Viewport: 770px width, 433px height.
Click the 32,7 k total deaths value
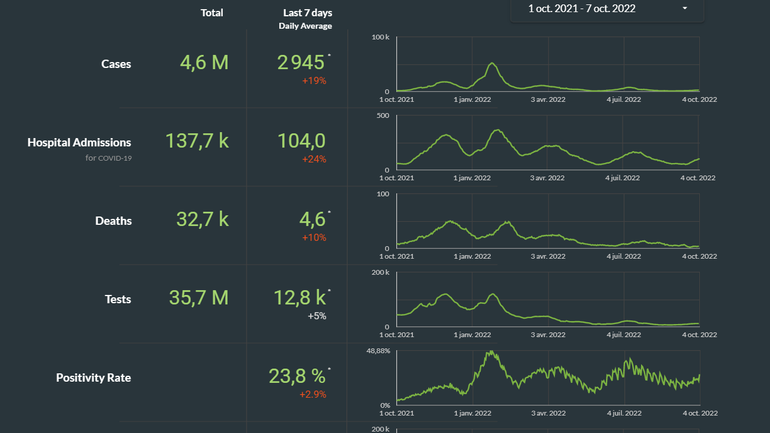pyautogui.click(x=202, y=220)
